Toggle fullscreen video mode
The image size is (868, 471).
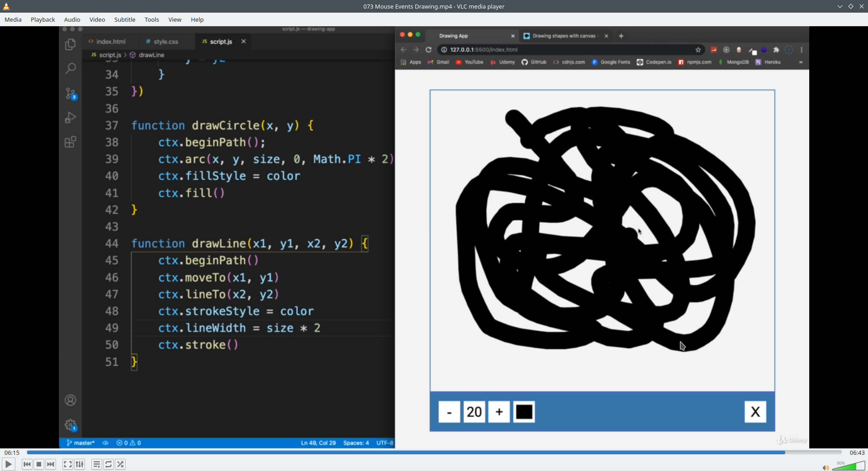(x=68, y=464)
